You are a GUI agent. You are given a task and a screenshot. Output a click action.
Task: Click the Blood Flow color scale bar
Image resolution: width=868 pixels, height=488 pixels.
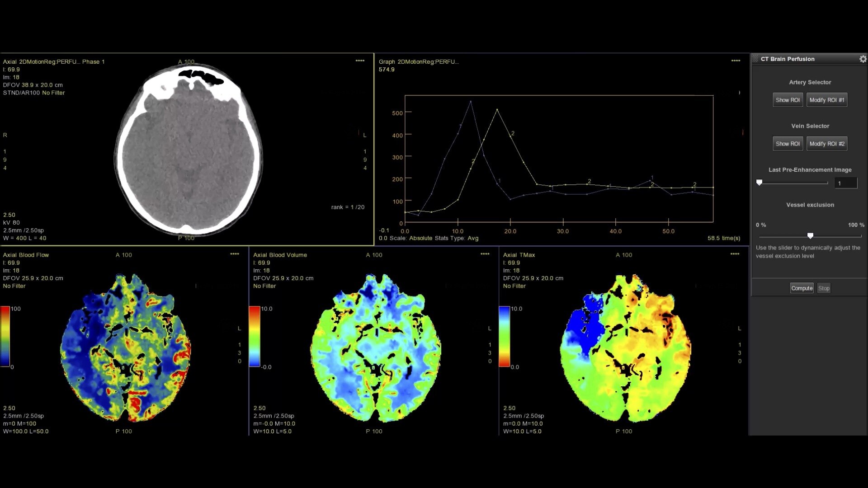(x=5, y=336)
